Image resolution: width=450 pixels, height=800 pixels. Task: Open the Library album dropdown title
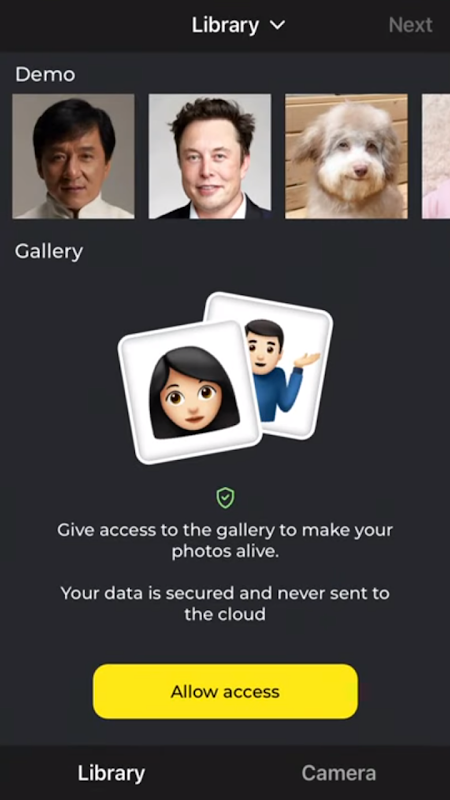click(x=238, y=25)
